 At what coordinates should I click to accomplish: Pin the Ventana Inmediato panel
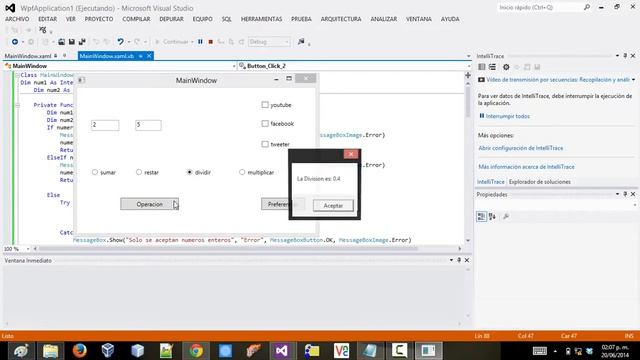pos(459,260)
